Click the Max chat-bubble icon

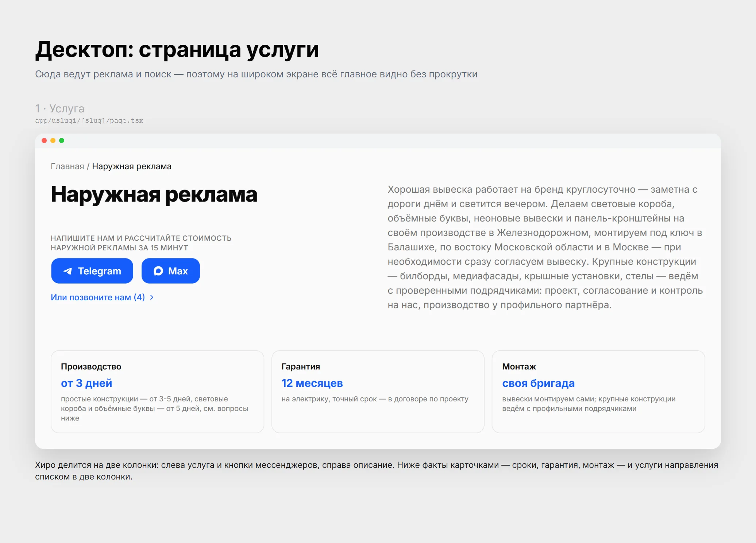158,271
